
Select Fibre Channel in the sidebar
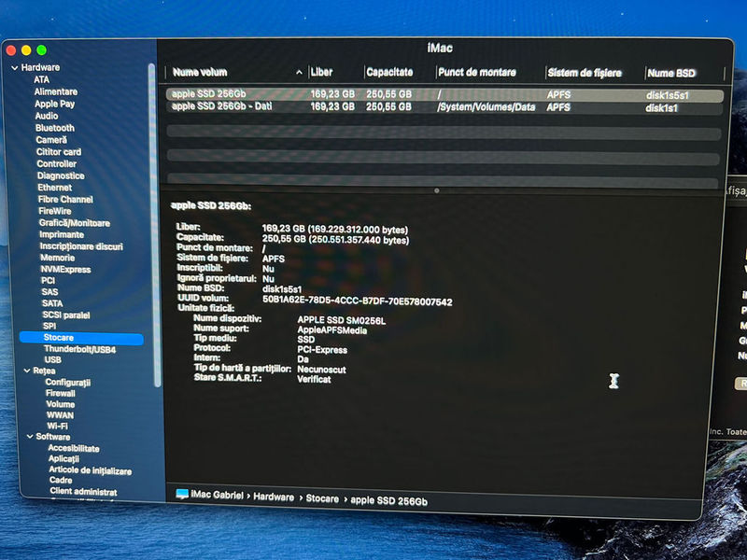[x=65, y=199]
